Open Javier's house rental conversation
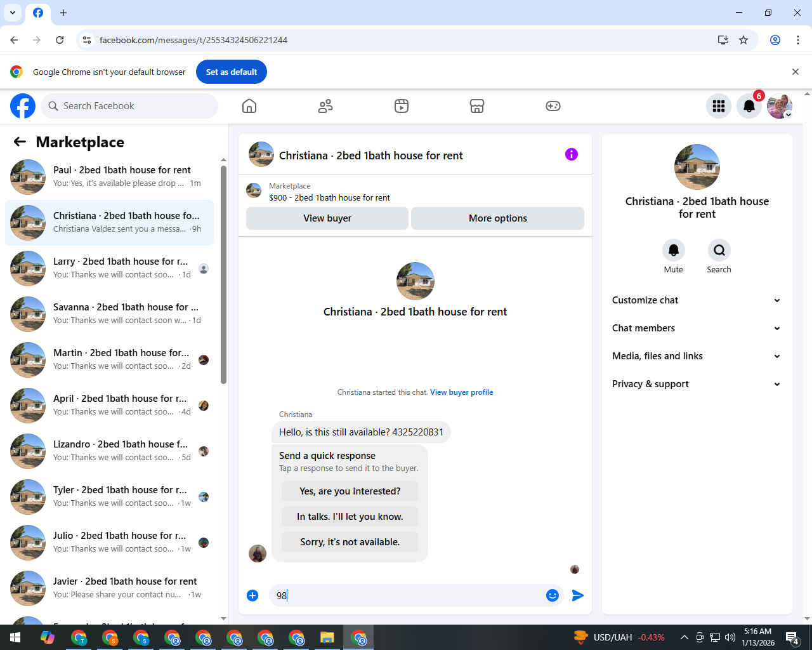812x650 pixels. tap(109, 588)
